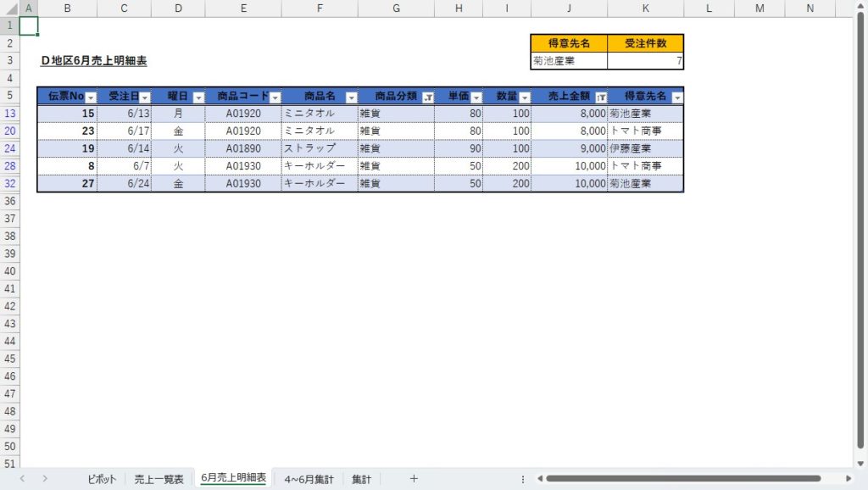Click the horizontal scrollbar left arrow
The image size is (868, 490).
coord(539,479)
